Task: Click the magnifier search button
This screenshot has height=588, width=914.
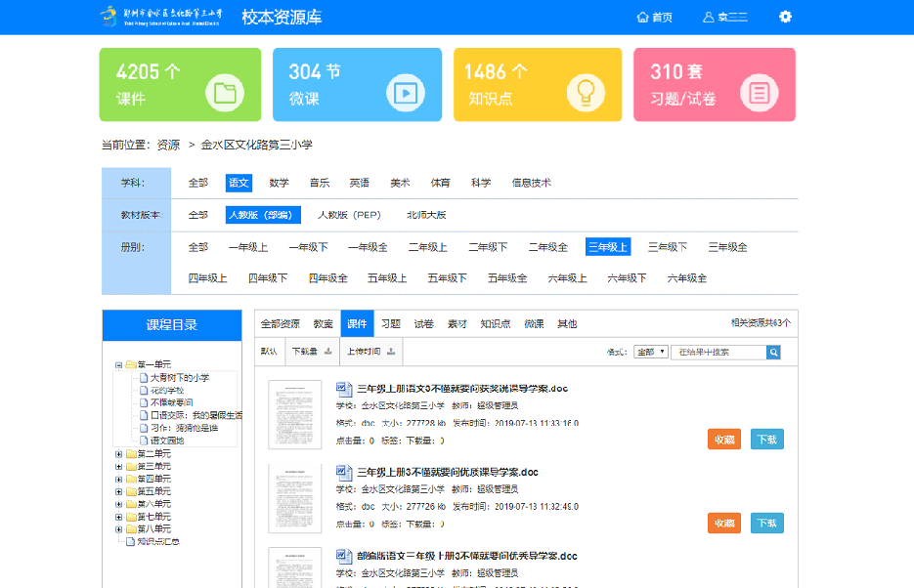Action: tap(773, 352)
